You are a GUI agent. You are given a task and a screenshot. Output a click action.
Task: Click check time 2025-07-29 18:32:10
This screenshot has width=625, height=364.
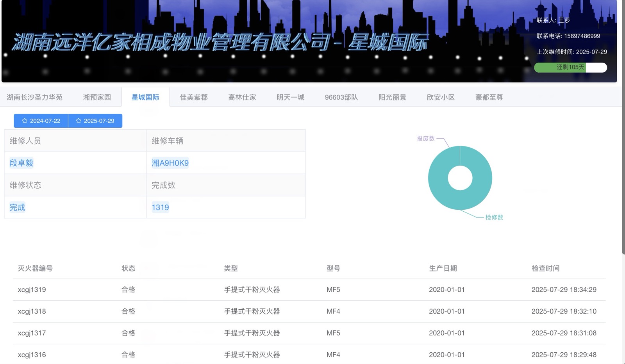564,311
